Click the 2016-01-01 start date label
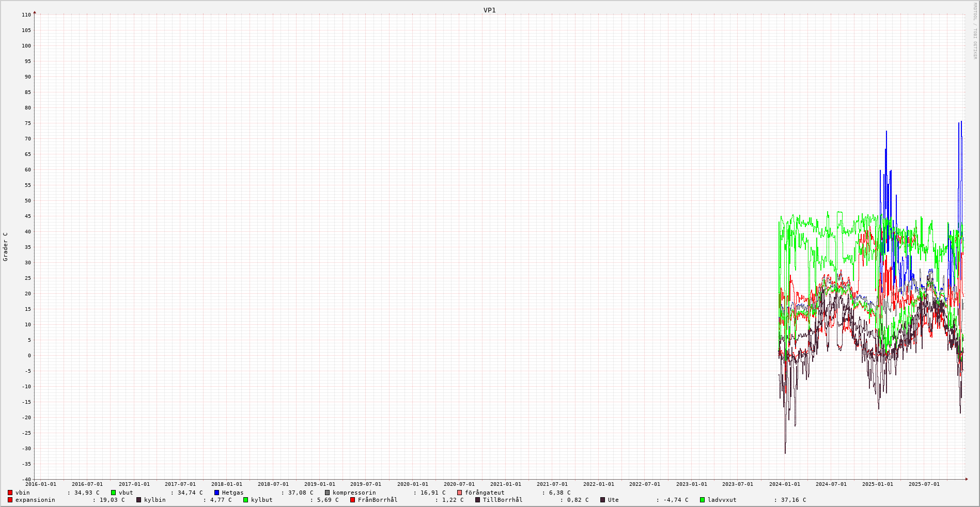Screen dimensions: 980x507 pos(41,484)
